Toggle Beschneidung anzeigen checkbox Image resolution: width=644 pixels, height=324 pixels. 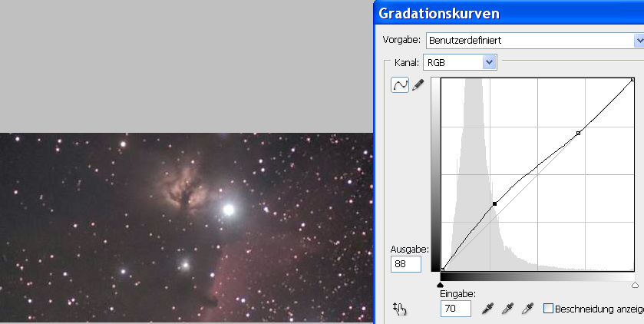(548, 309)
